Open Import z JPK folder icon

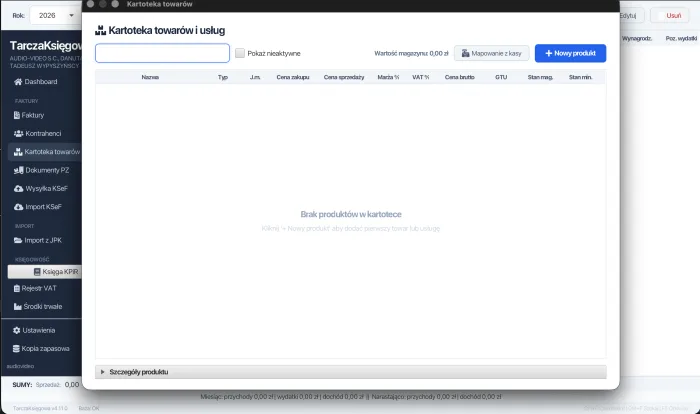(x=18, y=241)
